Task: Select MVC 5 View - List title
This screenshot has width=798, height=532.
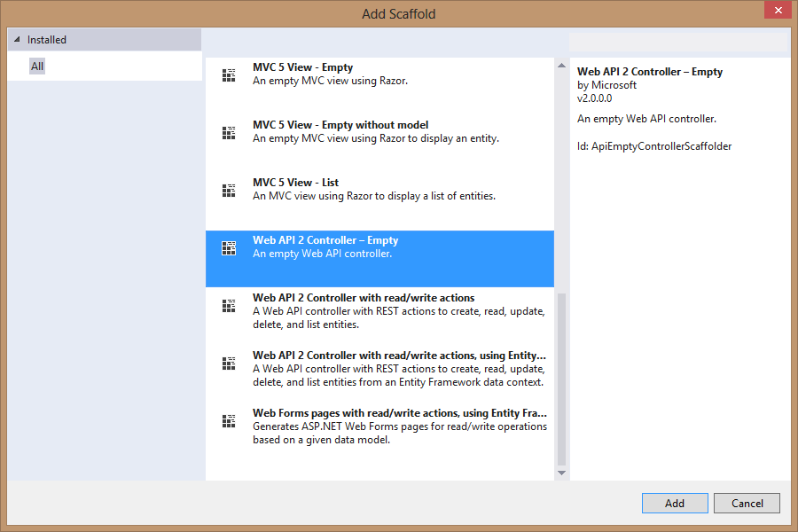Action: tap(295, 183)
